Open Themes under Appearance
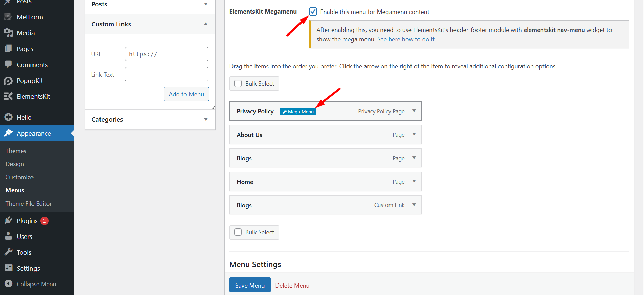The image size is (644, 295). coord(16,151)
